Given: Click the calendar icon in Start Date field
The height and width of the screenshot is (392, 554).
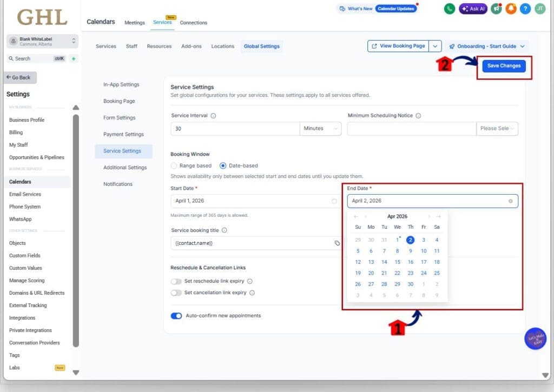Looking at the screenshot, I should tap(334, 201).
